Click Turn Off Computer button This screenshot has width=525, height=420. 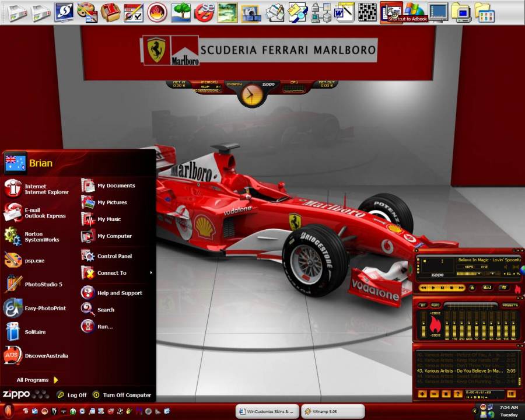tap(122, 395)
